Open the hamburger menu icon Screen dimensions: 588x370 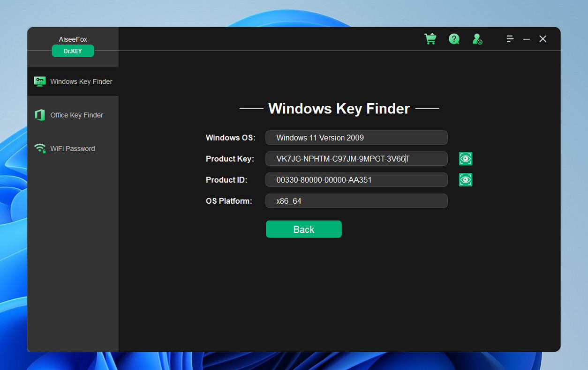pos(510,39)
